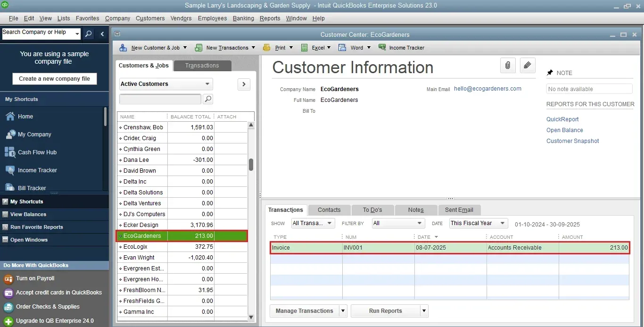Screen dimensions: 644x327
Task: Click the customer list search magnifier button
Action: tap(207, 99)
